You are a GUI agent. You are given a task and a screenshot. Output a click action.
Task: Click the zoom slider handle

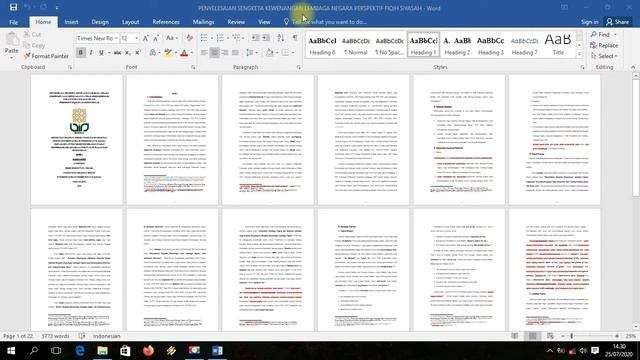pyautogui.click(x=571, y=336)
